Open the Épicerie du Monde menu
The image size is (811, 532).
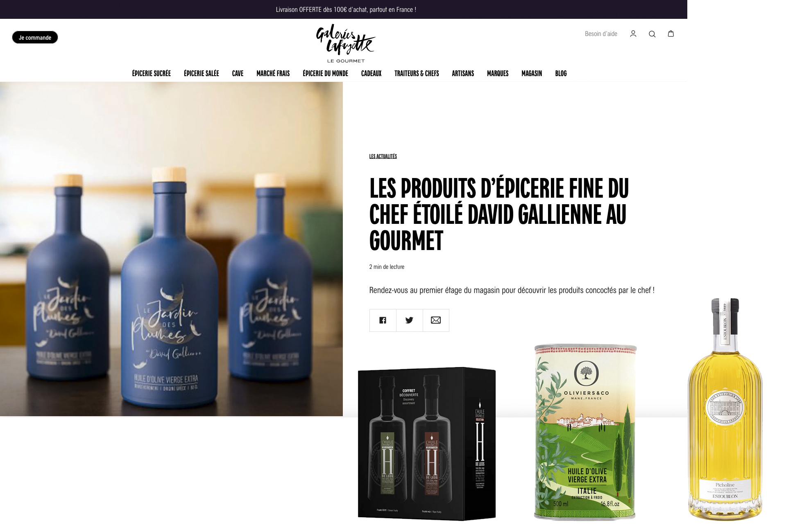pos(325,73)
